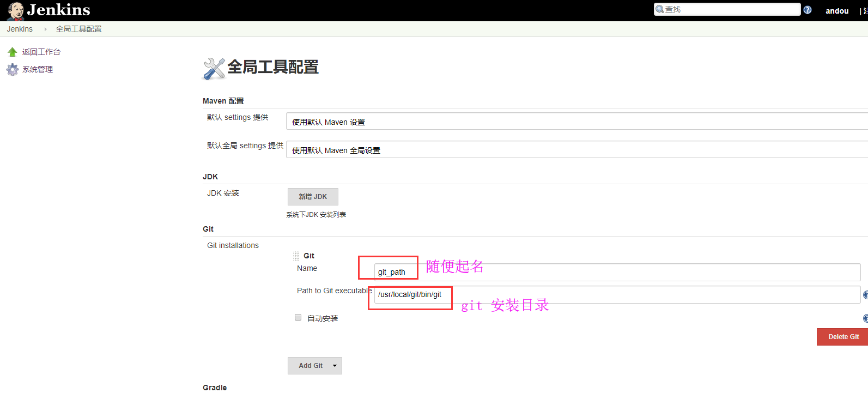Image resolution: width=868 pixels, height=393 pixels.
Task: Grab the Git installation drag handle
Action: click(296, 256)
